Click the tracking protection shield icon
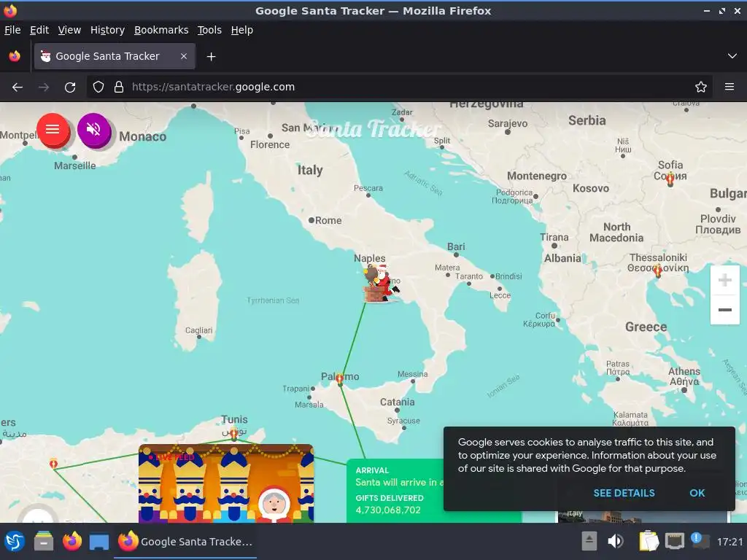The width and height of the screenshot is (747, 560). click(98, 87)
